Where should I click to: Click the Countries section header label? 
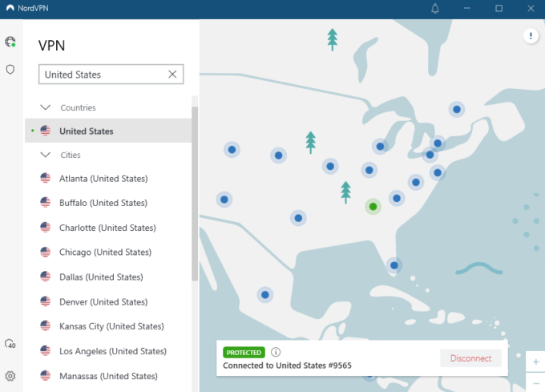[x=79, y=107]
